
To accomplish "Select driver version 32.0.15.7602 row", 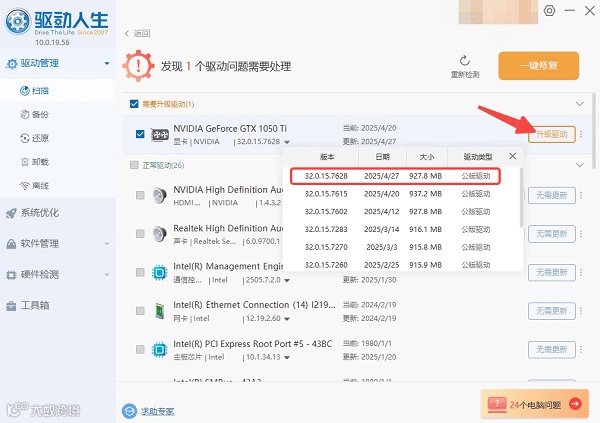I will pos(401,212).
